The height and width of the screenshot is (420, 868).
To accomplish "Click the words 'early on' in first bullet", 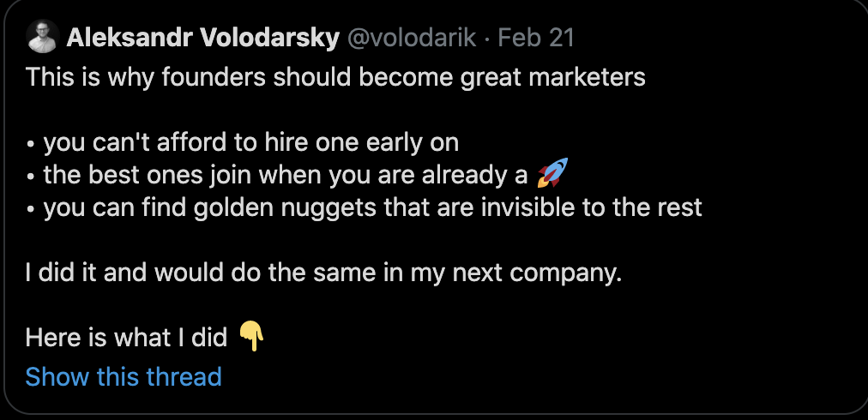I will [x=413, y=143].
